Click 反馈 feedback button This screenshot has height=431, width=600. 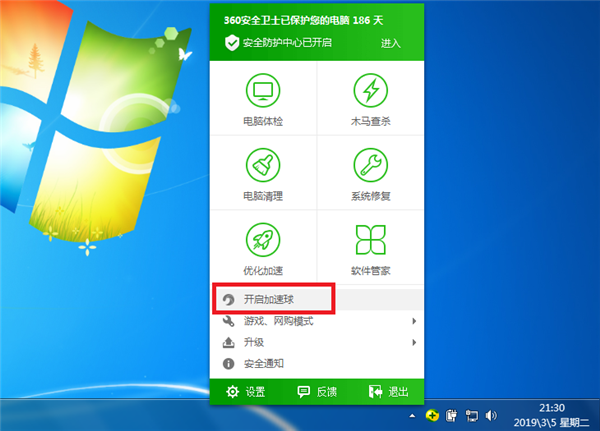(x=316, y=391)
